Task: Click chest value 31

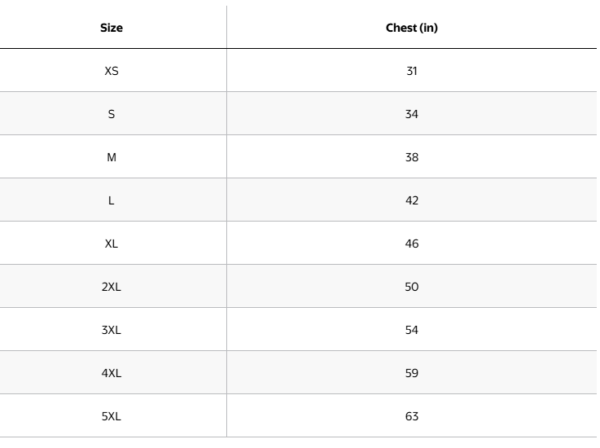Action: pyautogui.click(x=412, y=70)
